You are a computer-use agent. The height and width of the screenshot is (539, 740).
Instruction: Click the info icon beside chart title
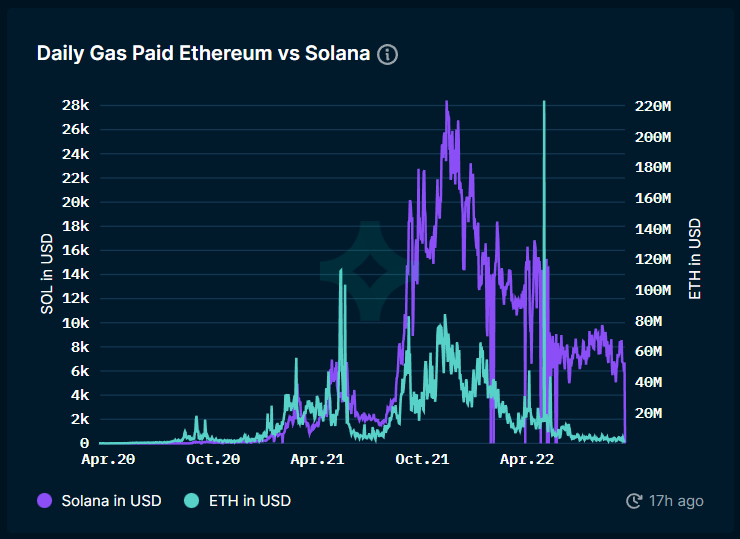387,54
